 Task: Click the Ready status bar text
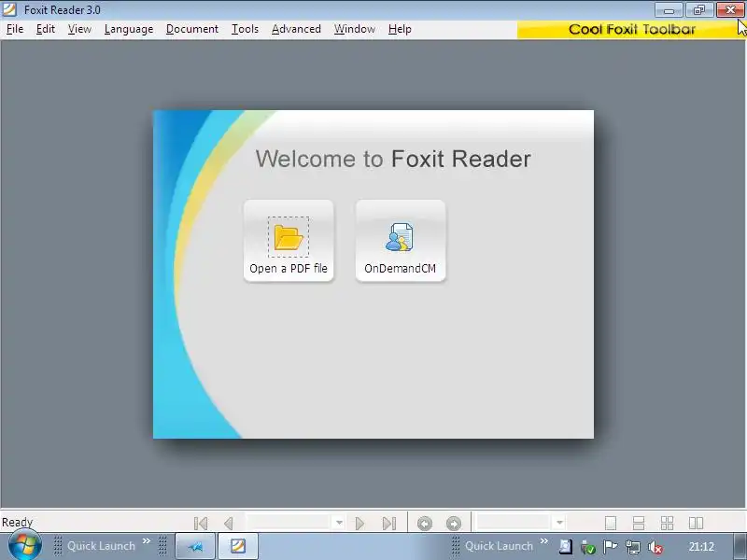point(17,522)
